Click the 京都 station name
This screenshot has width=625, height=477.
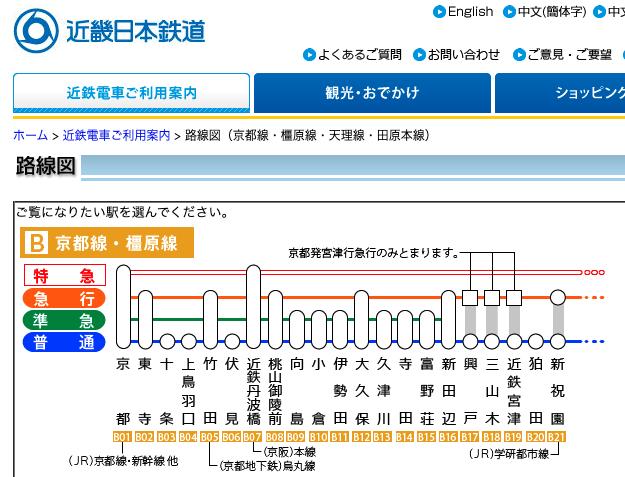pyautogui.click(x=123, y=391)
